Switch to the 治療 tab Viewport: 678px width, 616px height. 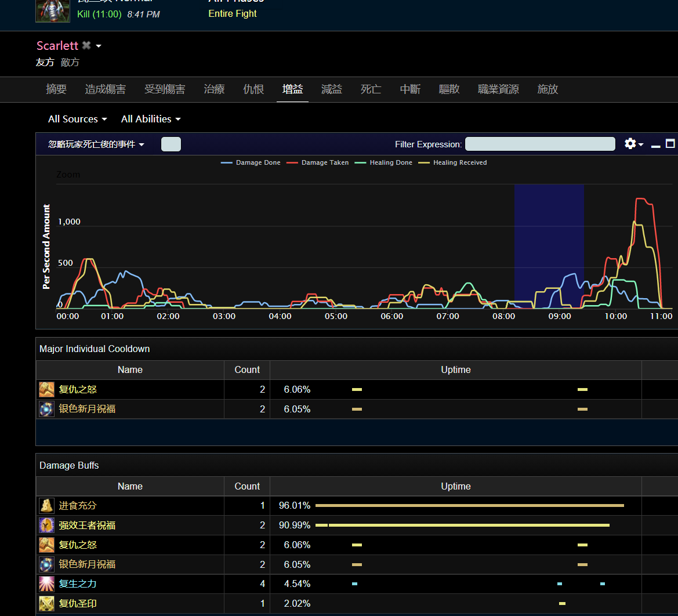(x=215, y=89)
